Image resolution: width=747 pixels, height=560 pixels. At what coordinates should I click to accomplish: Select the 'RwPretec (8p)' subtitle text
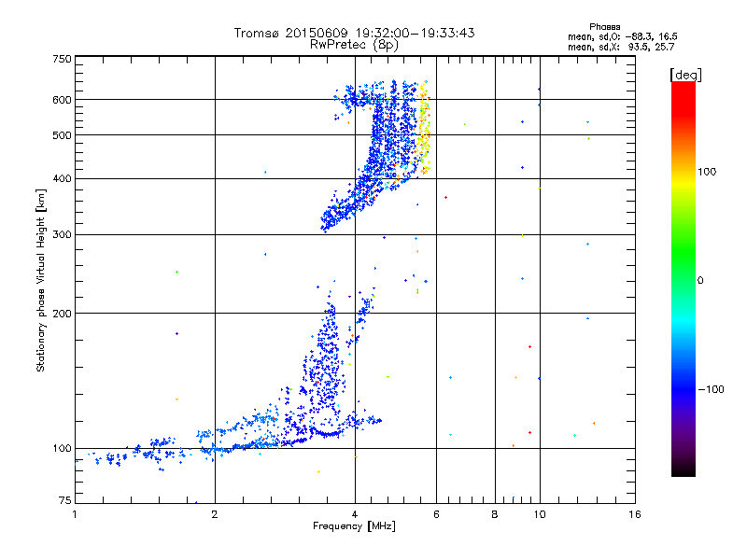[x=354, y=45]
